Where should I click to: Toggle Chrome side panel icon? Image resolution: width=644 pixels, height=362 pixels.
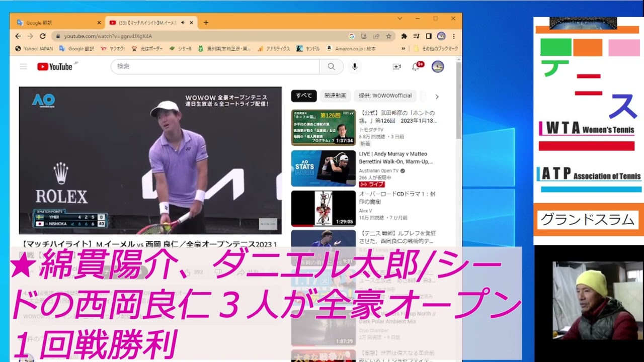pyautogui.click(x=429, y=36)
